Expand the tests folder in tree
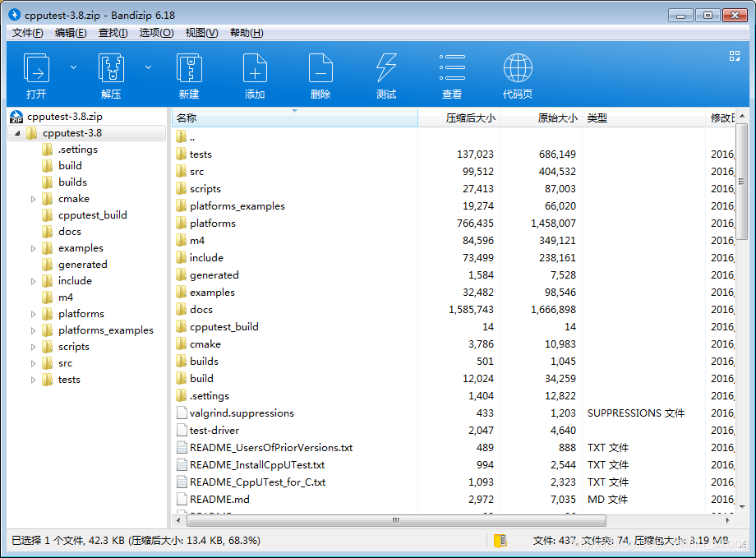The image size is (756, 558). [33, 380]
